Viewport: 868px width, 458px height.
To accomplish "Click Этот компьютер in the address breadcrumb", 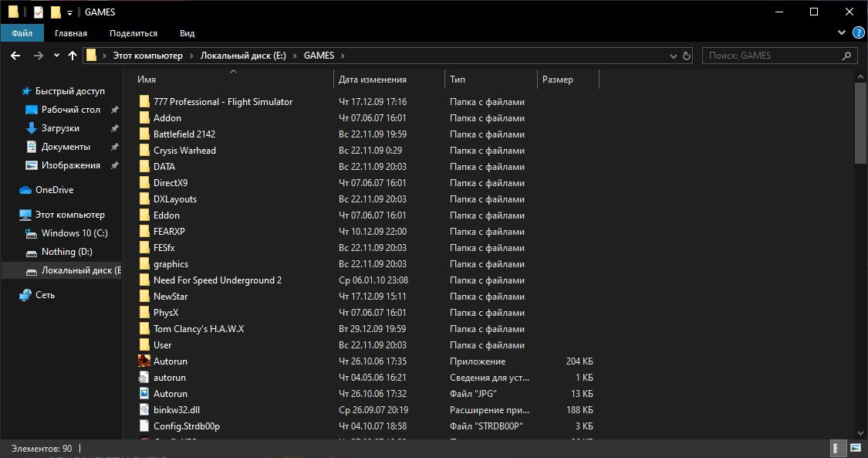I will point(148,56).
